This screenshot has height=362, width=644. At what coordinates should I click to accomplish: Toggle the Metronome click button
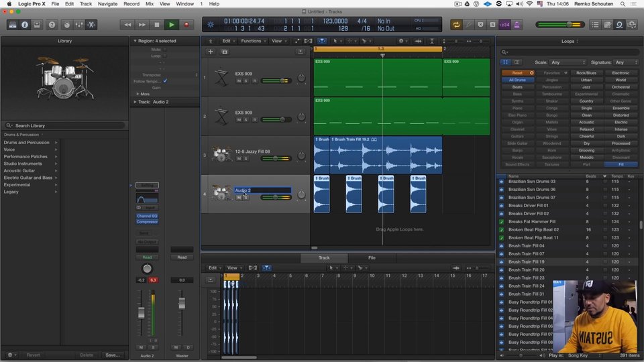[x=517, y=25]
